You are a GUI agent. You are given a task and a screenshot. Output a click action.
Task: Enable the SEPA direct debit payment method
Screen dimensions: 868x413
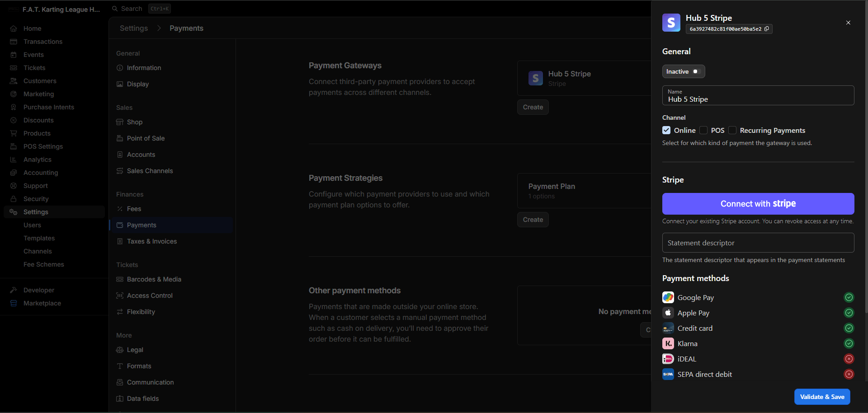(849, 374)
